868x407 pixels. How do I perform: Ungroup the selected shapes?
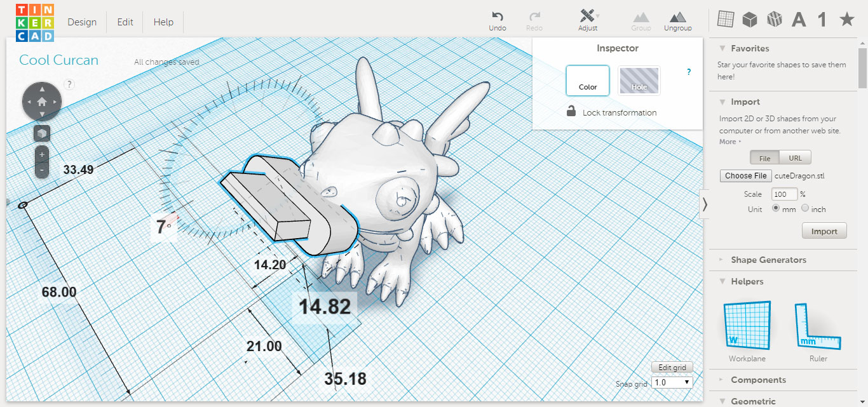678,21
